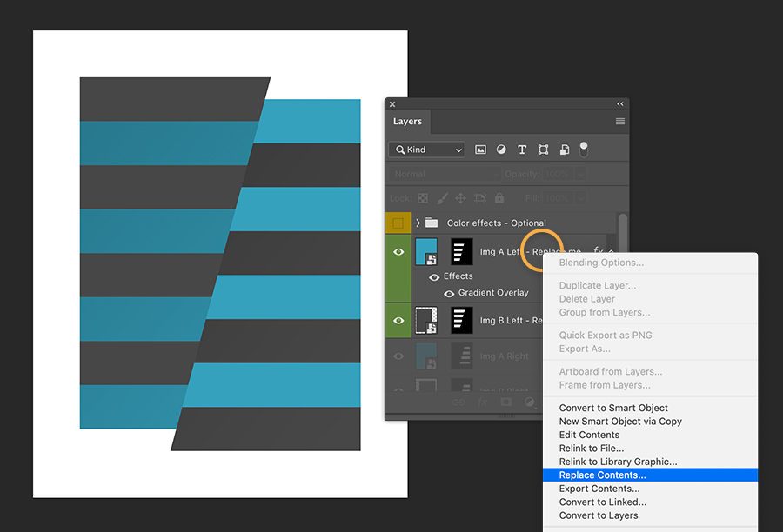Click the Opacity 100% value field
The width and height of the screenshot is (783, 532).
[x=558, y=174]
